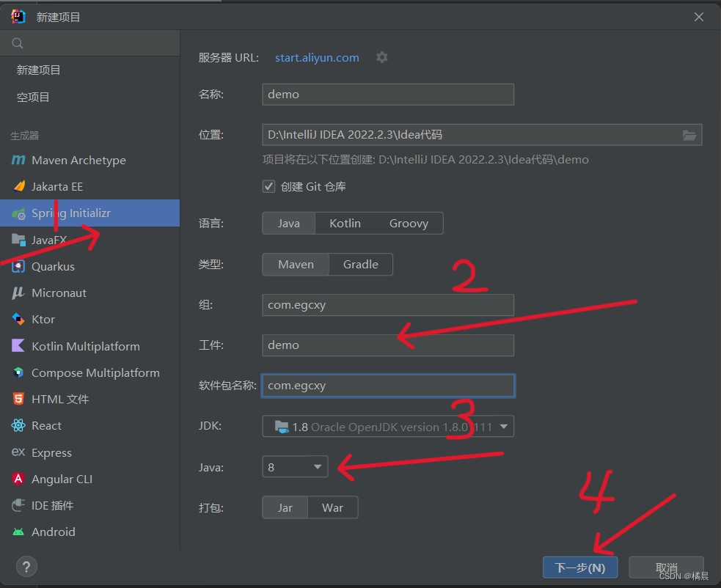Toggle the 创建 Git 仓库 checkbox
The height and width of the screenshot is (588, 721).
click(x=269, y=186)
